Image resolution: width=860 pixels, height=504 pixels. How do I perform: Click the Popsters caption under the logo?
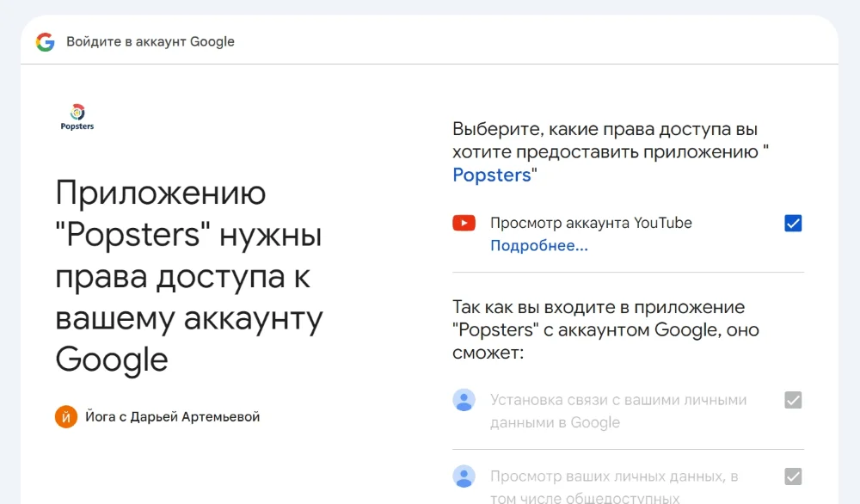pyautogui.click(x=77, y=126)
